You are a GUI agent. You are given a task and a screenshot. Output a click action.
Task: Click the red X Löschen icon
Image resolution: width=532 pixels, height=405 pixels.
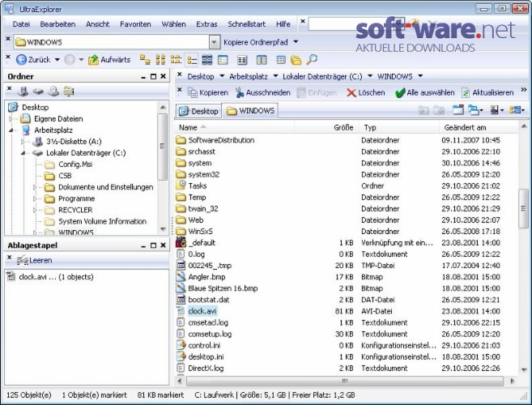[351, 92]
